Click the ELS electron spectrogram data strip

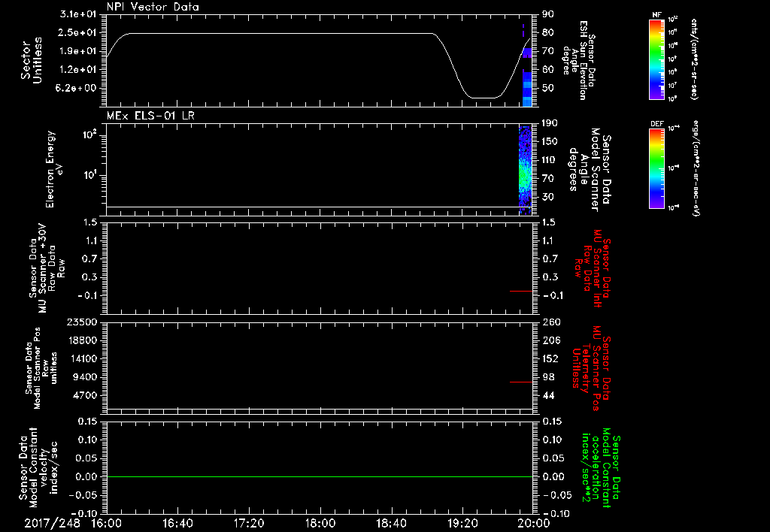click(525, 169)
